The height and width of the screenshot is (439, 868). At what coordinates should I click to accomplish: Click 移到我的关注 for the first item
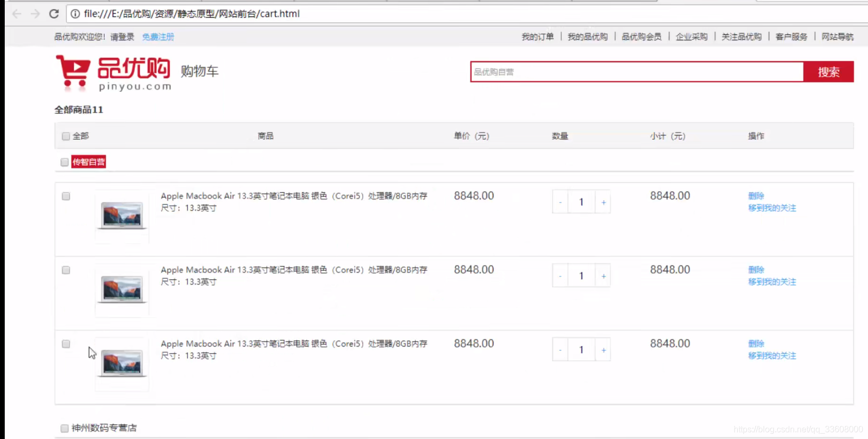pos(772,208)
